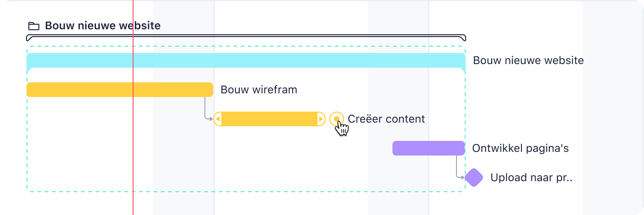Select the purple Ontwikkel pagina's task bar
The width and height of the screenshot is (644, 215).
(x=429, y=148)
